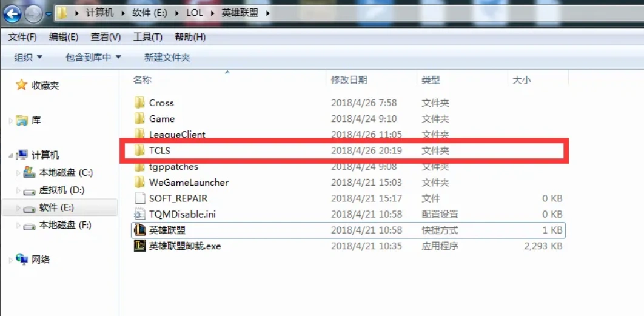Select 软件 (E:) in the address breadcrumb
This screenshot has height=316, width=644.
click(x=150, y=13)
